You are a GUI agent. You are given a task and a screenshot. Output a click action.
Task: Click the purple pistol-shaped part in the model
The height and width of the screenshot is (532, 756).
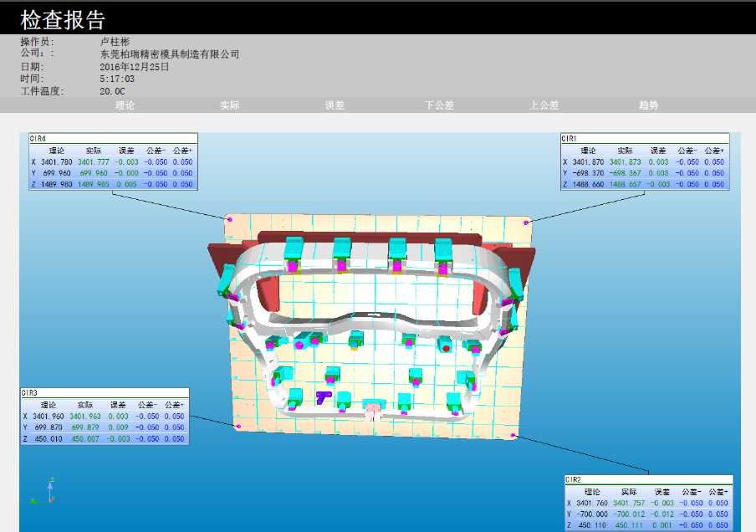[323, 396]
